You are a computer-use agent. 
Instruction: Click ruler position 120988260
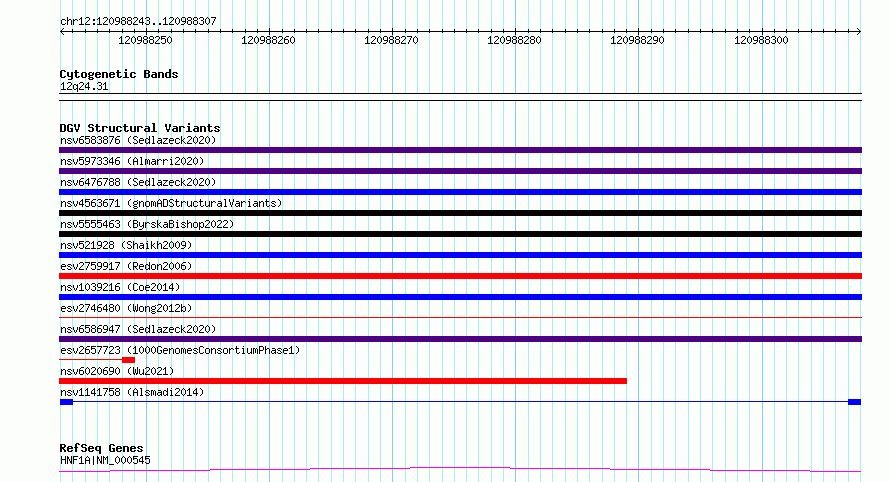(268, 40)
